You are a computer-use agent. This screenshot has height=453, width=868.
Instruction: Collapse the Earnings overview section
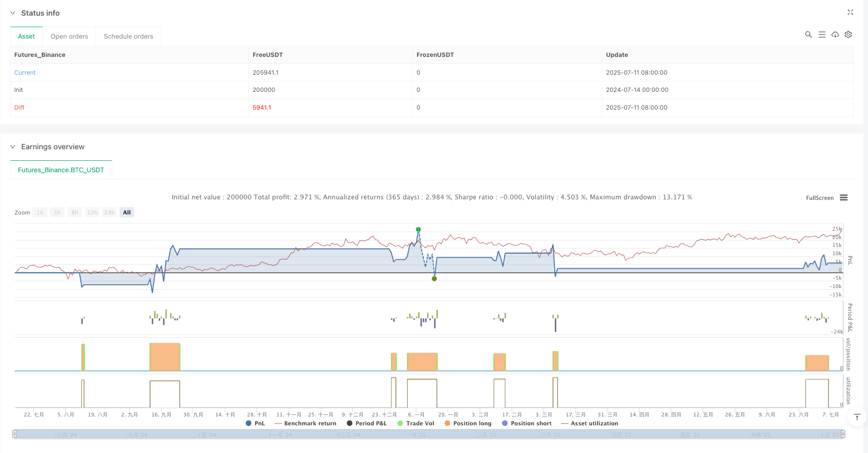pos(13,147)
